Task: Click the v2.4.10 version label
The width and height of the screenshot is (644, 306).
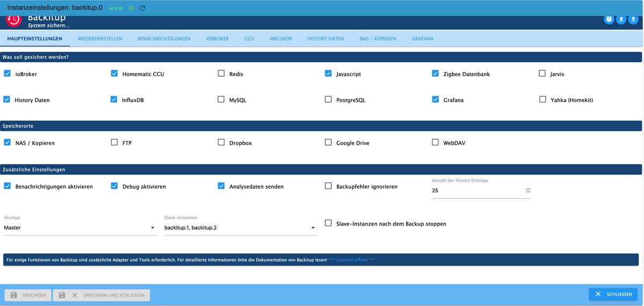Action: [115, 9]
